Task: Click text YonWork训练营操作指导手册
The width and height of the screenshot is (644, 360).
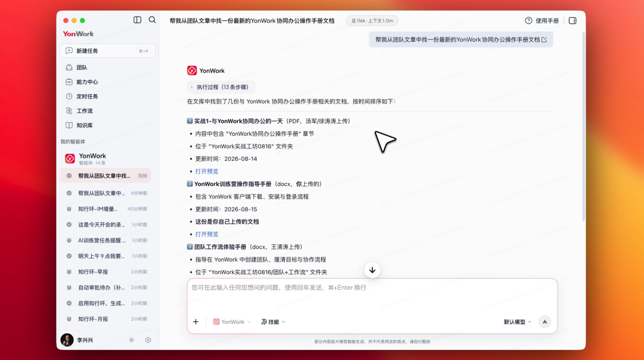Action: tap(233, 184)
